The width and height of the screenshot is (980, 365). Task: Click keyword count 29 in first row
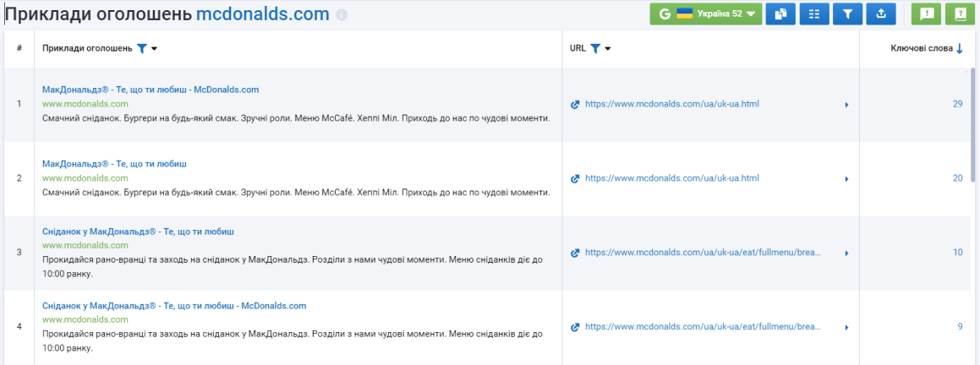957,104
